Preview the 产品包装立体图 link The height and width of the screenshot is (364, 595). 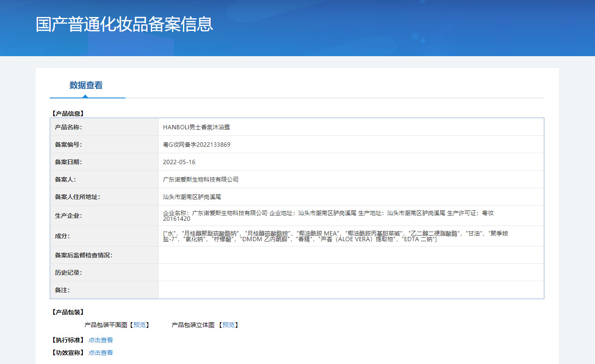click(x=228, y=325)
